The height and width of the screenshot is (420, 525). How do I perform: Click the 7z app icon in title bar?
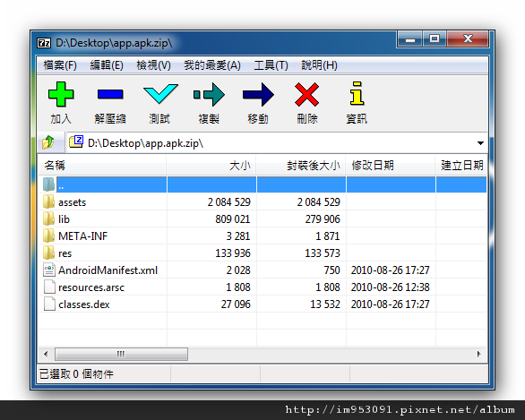tap(44, 43)
